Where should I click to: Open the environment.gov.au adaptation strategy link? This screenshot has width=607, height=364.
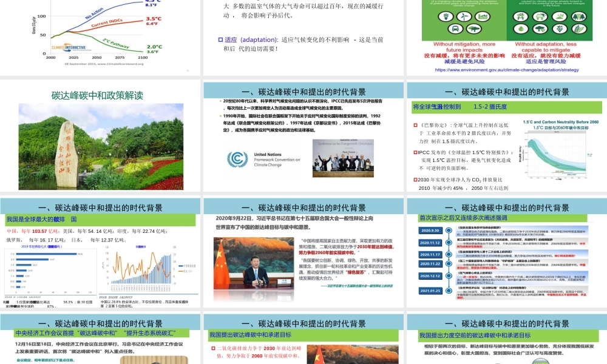pos(507,70)
